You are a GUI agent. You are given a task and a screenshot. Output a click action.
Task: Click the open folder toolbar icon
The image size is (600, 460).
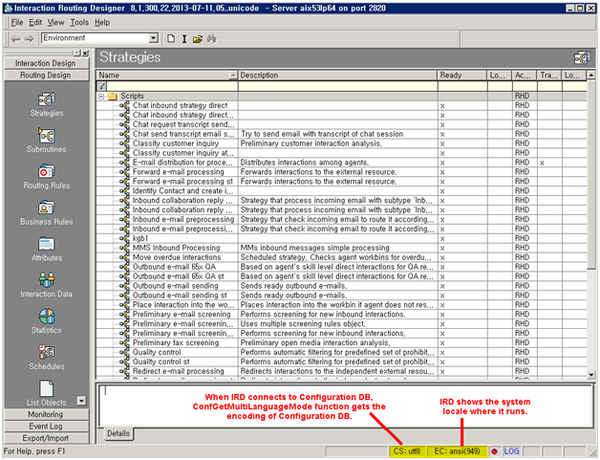(198, 38)
